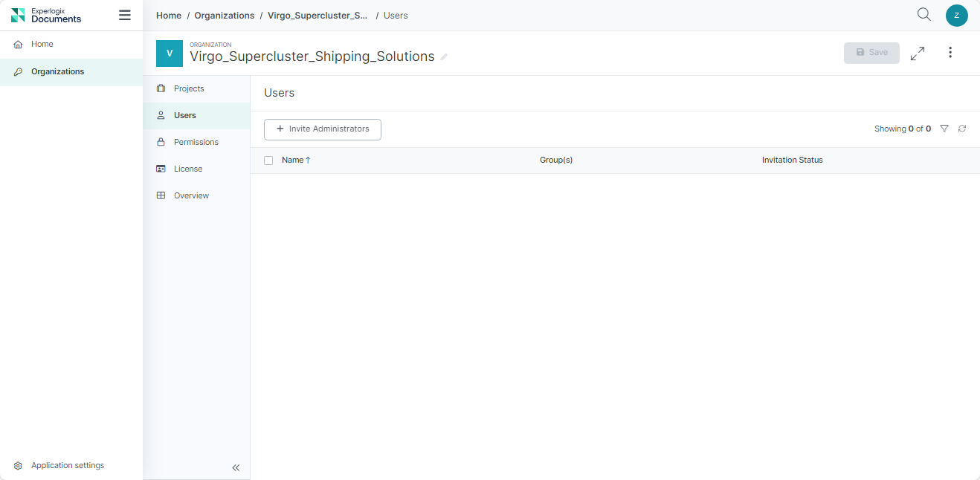Click the Name column header
The width and height of the screenshot is (980, 480).
(293, 160)
